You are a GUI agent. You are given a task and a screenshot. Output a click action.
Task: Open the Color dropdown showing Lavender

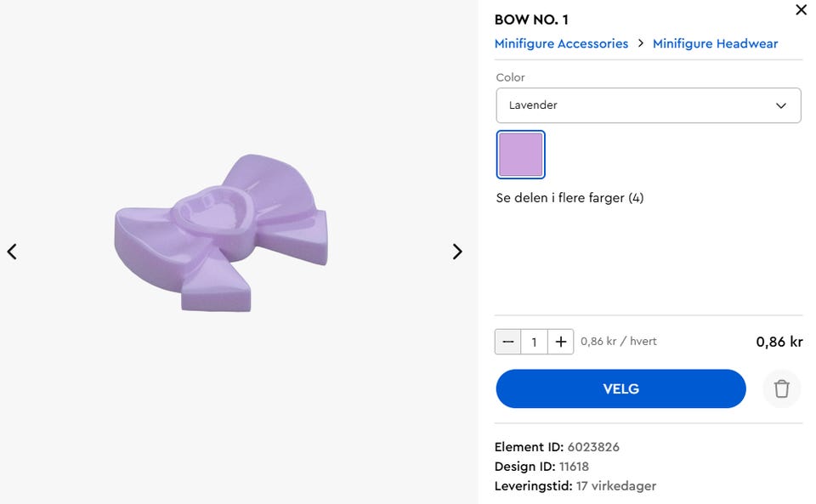click(648, 105)
